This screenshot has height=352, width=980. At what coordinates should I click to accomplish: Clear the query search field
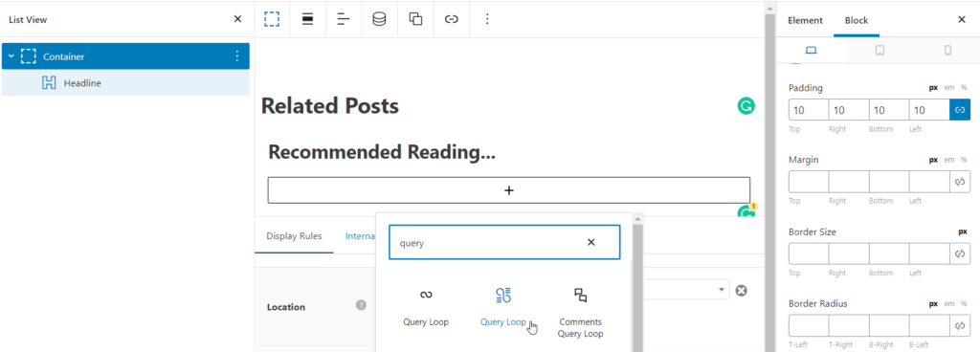[590, 243]
